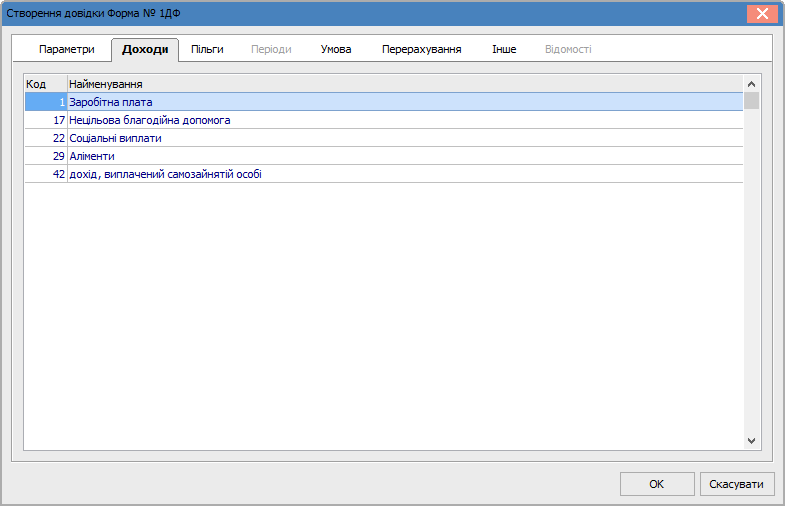Select the Доходи tab

[x=145, y=50]
